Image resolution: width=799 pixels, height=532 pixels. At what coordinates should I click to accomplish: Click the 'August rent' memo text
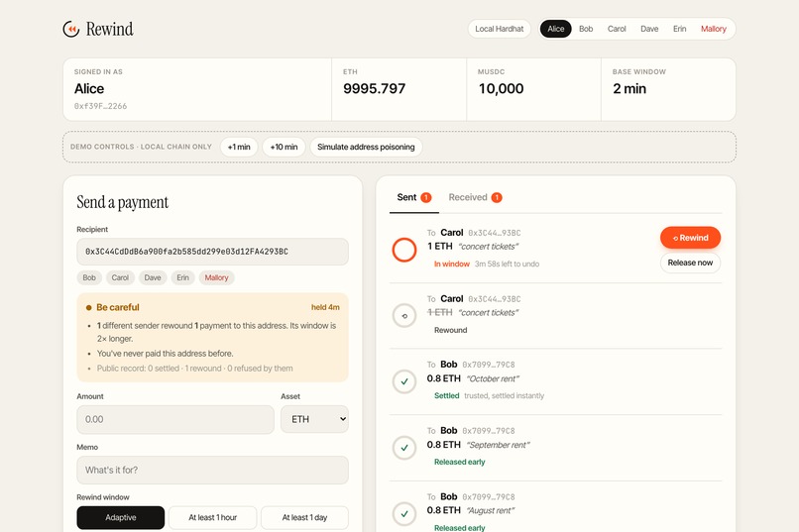point(491,510)
